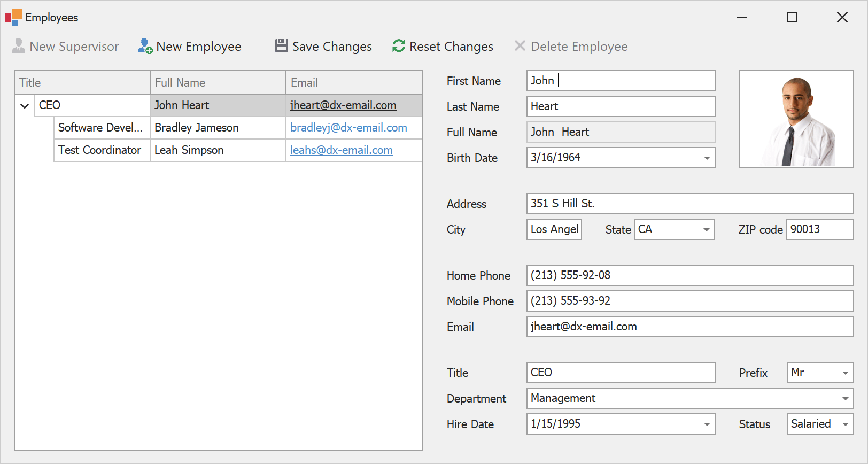Click the Reset Changes button label

(x=451, y=47)
